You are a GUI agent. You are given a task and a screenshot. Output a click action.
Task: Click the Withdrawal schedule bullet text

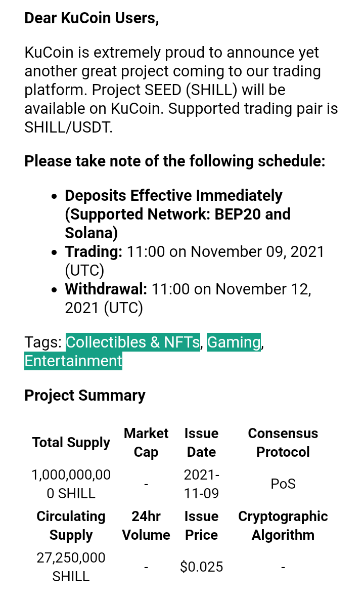[188, 298]
